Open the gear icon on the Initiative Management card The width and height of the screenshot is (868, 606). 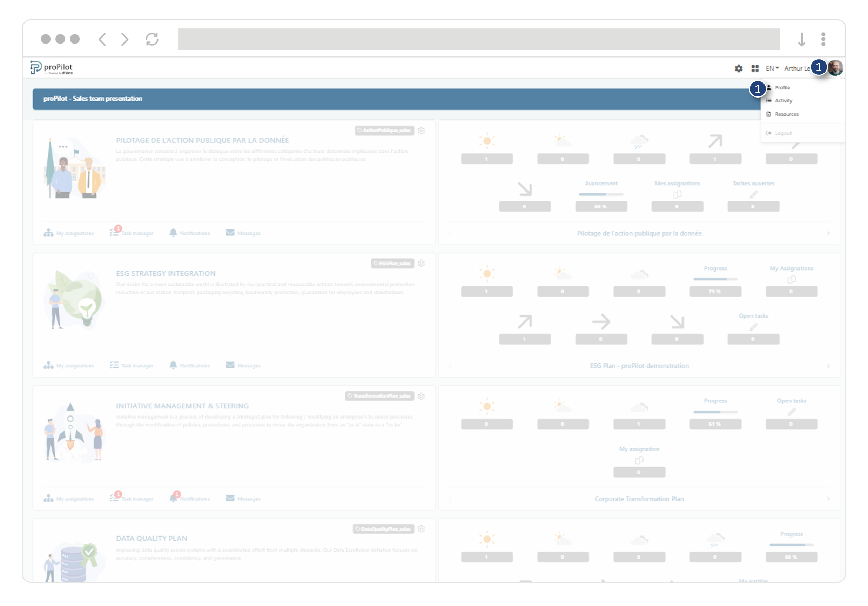pyautogui.click(x=421, y=396)
